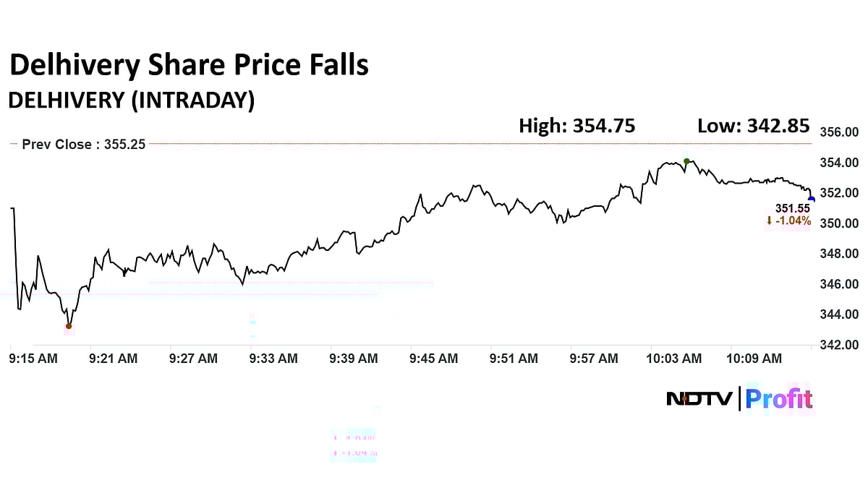This screenshot has height=488, width=868.
Task: Click the down arrow beside -1.04%
Action: tap(769, 221)
